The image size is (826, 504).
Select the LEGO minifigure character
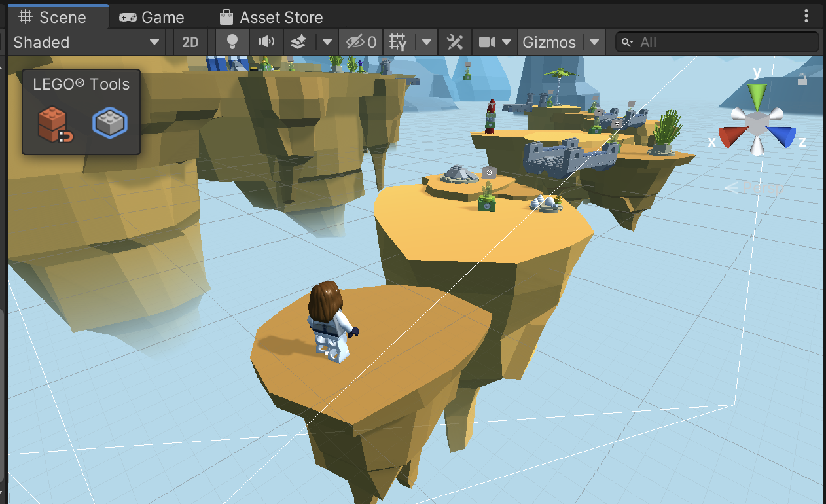pyautogui.click(x=332, y=322)
